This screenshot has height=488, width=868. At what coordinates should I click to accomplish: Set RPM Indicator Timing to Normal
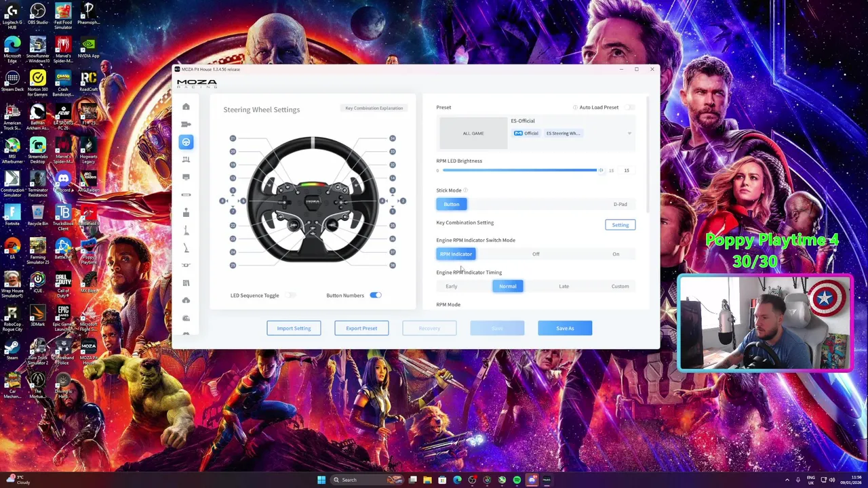point(508,286)
